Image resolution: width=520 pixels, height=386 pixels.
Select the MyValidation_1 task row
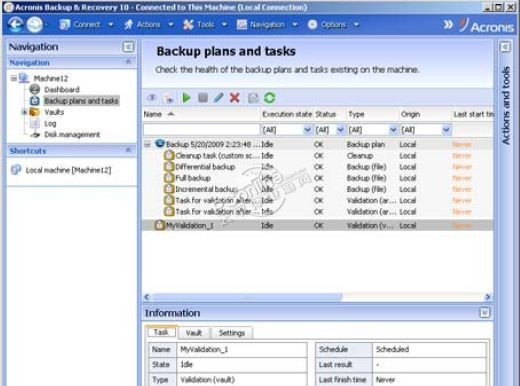pos(318,225)
